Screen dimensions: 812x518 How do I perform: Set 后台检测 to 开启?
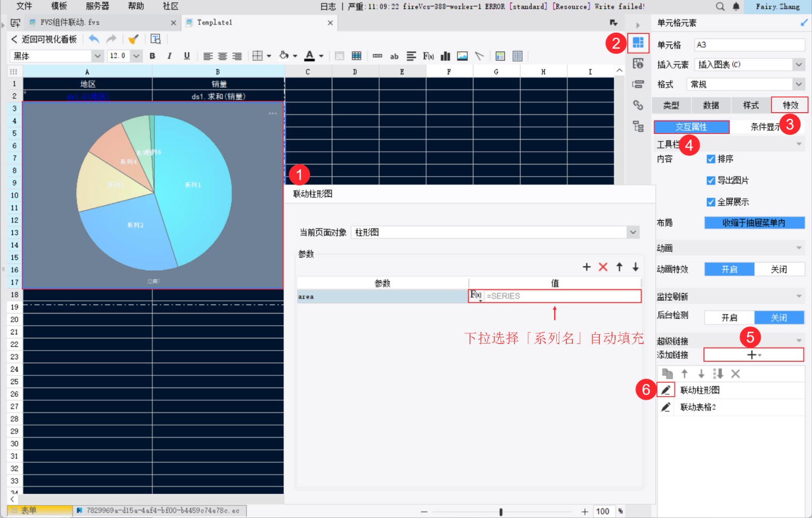[729, 318]
